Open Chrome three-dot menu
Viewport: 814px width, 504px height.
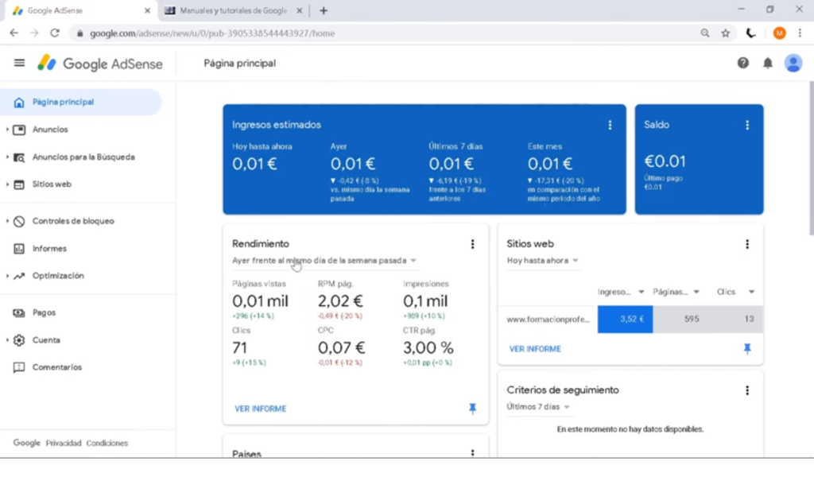pyautogui.click(x=800, y=33)
